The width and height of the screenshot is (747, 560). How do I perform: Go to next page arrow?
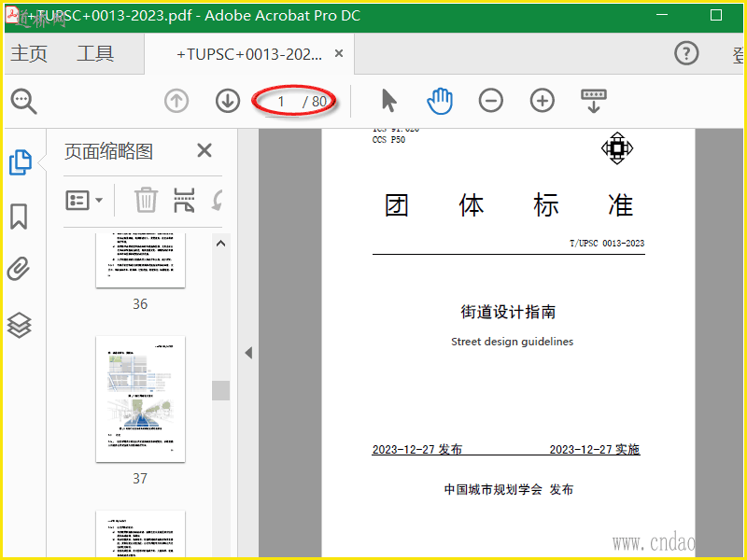(x=228, y=101)
